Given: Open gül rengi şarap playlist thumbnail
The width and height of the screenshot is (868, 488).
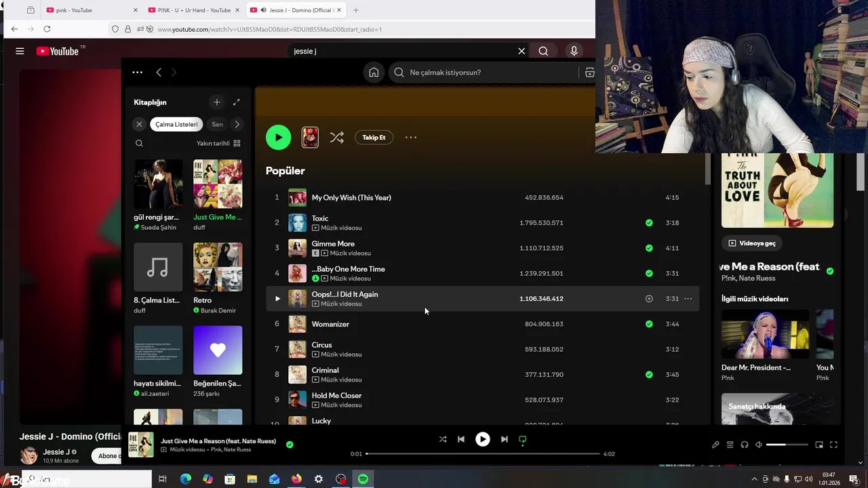Looking at the screenshot, I should 158,184.
